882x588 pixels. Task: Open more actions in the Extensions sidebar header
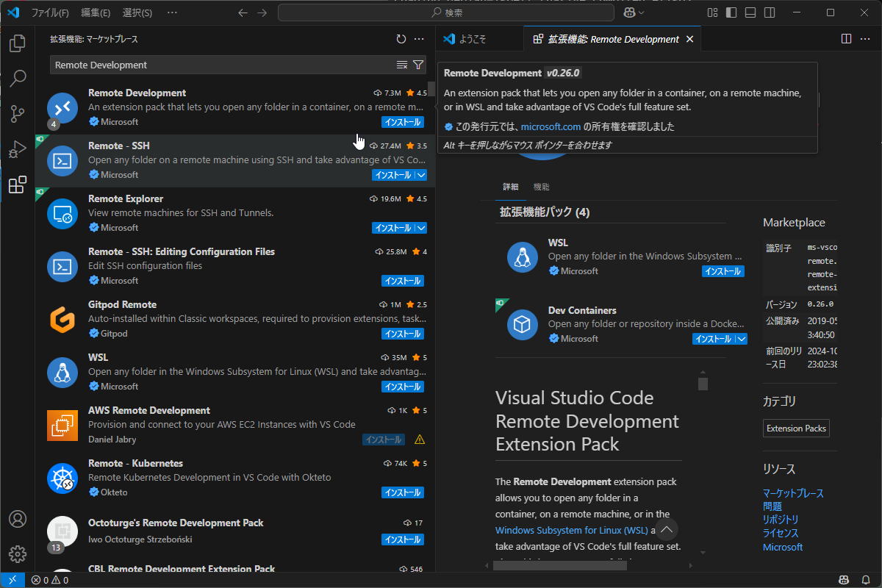coord(419,39)
